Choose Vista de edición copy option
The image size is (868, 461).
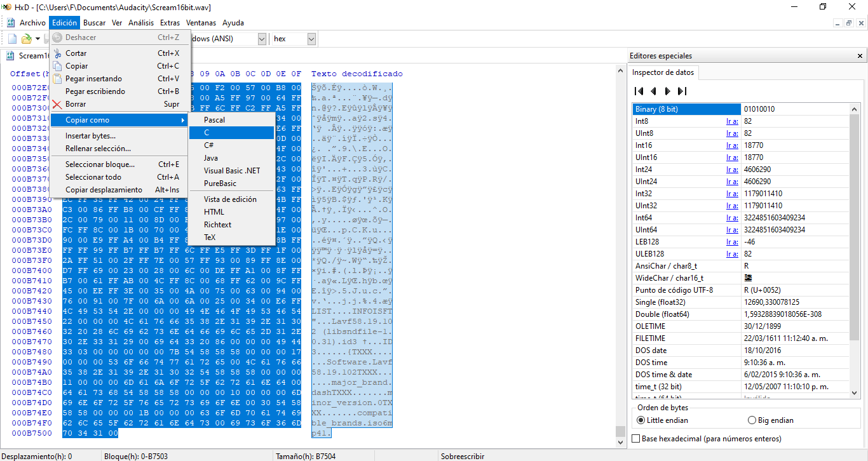(231, 199)
